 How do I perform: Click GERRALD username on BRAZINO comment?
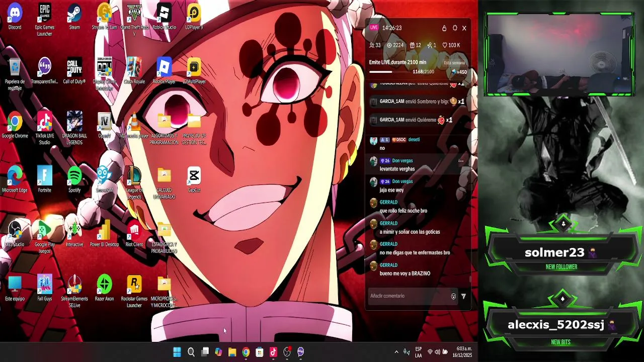[x=388, y=265]
